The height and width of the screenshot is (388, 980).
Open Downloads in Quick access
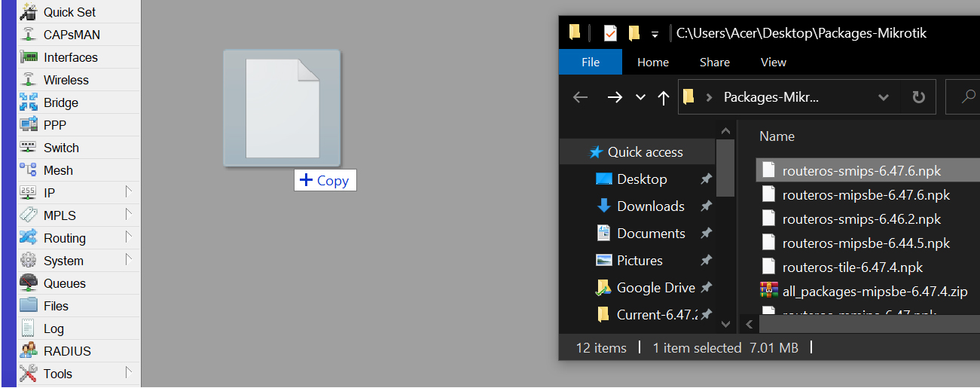(x=650, y=206)
